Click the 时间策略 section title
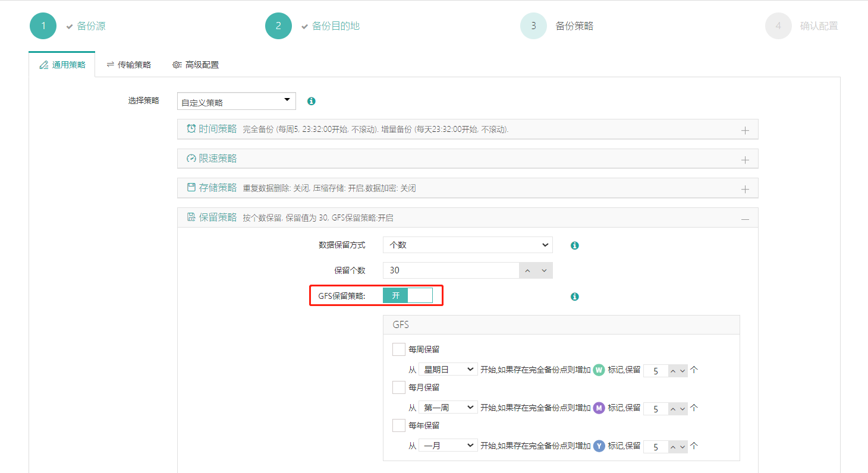 click(218, 128)
